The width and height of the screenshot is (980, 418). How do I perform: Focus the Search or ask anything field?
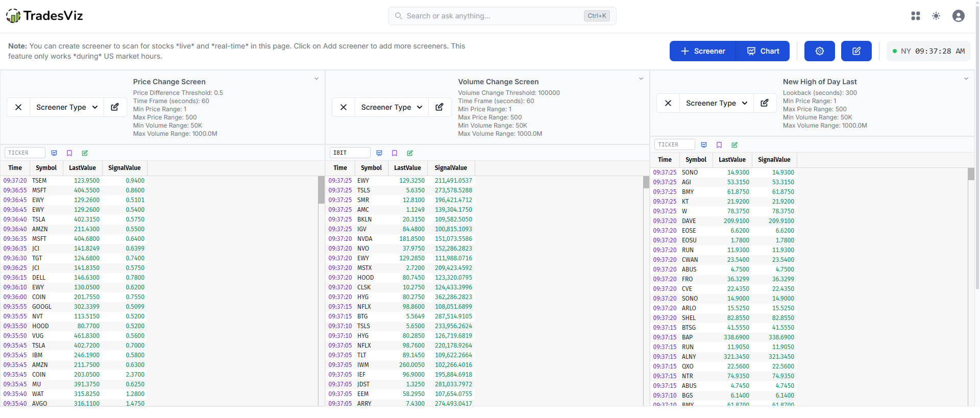[502, 16]
